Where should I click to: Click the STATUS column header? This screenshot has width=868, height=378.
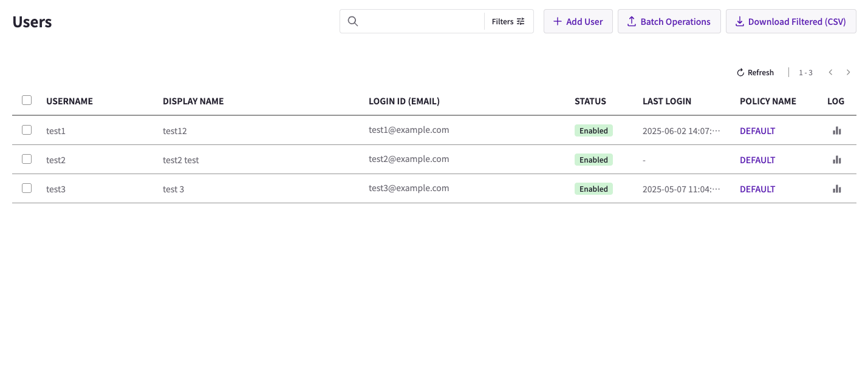pyautogui.click(x=590, y=101)
